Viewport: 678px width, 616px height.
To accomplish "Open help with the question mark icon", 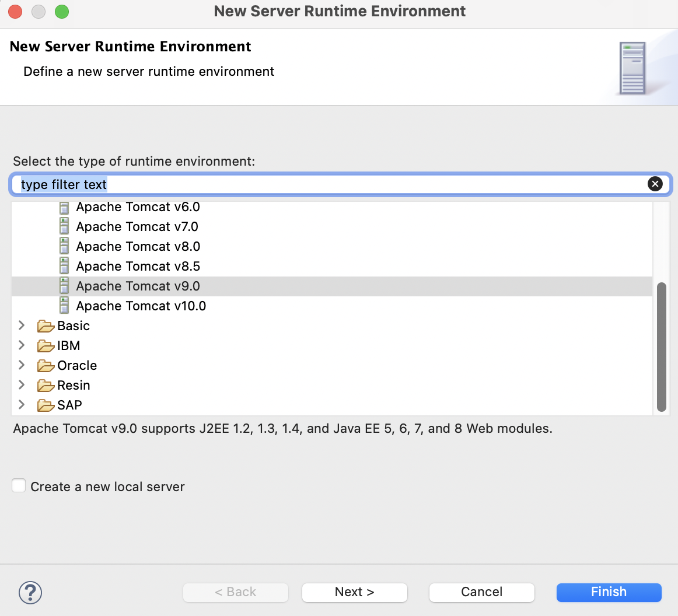I will pos(30,592).
